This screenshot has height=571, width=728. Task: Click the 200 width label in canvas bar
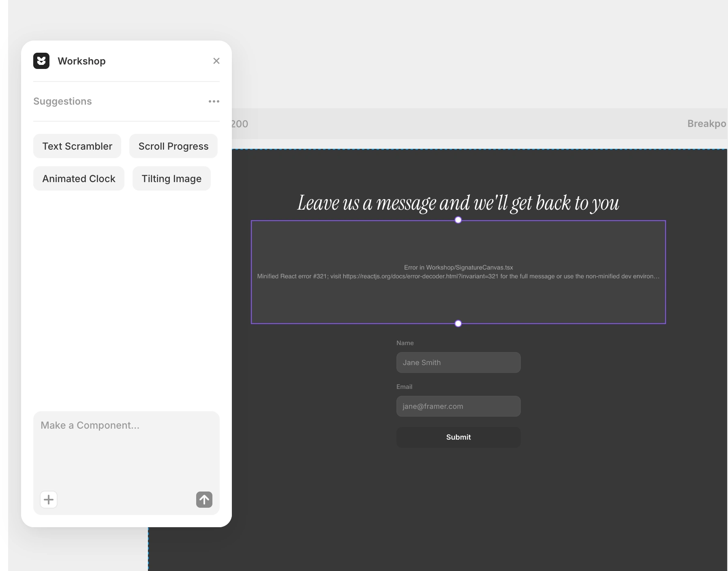point(240,124)
